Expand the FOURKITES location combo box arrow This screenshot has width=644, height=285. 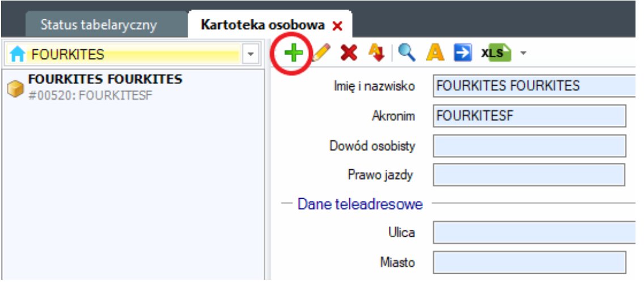point(250,55)
